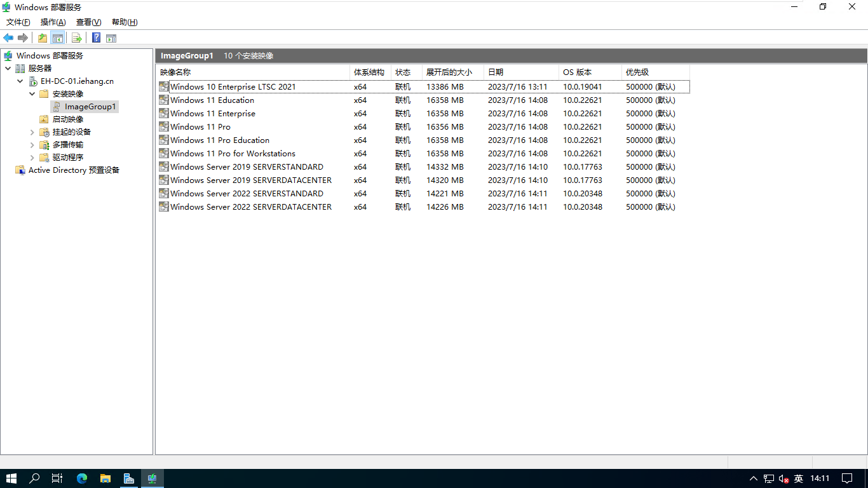Open Help via blue question mark icon
The width and height of the screenshot is (868, 488).
click(96, 38)
